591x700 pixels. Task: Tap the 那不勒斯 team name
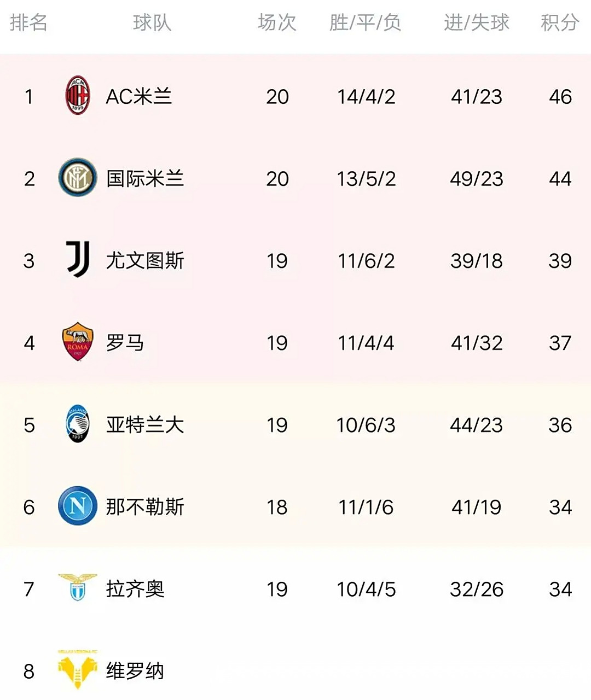point(145,507)
